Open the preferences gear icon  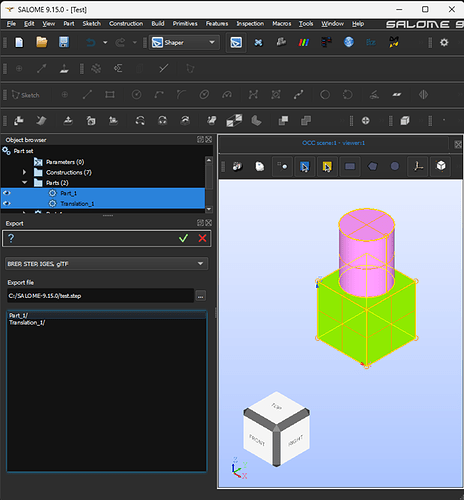[x=444, y=42]
